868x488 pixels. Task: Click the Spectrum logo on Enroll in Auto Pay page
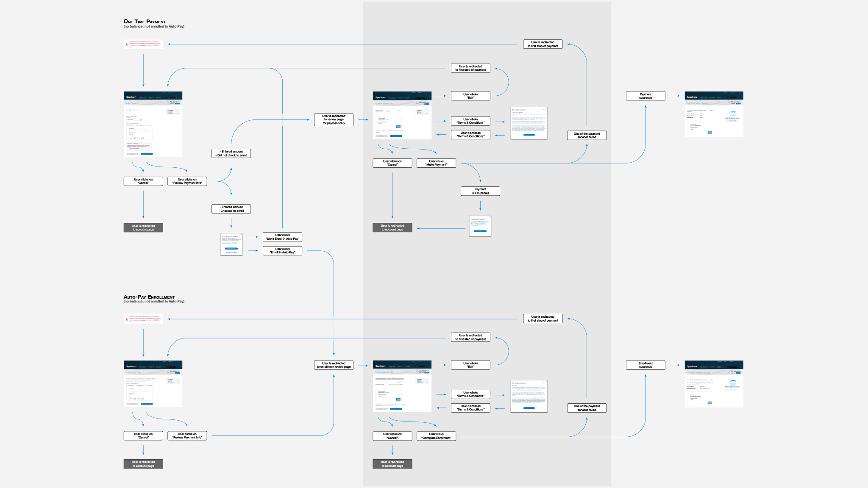131,366
